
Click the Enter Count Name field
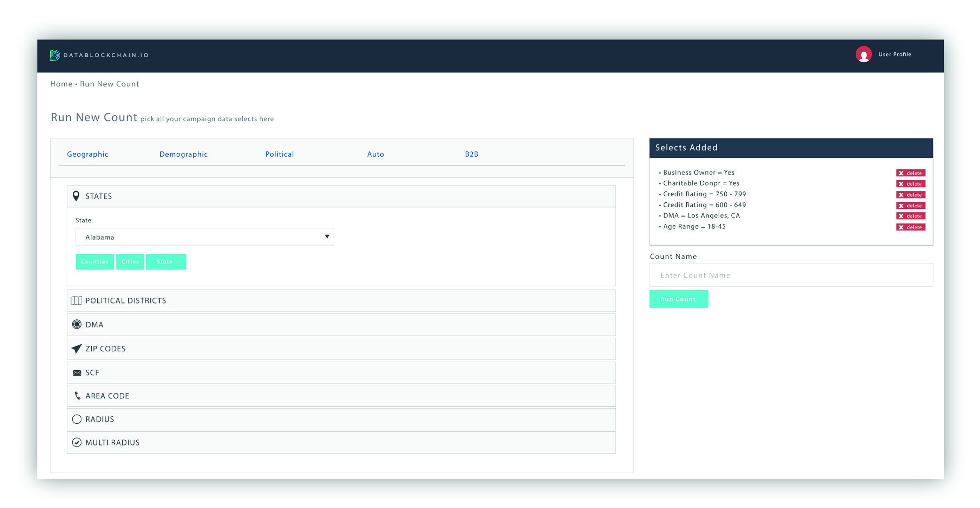point(791,275)
